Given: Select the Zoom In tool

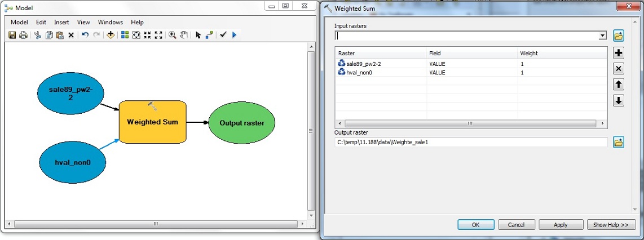Looking at the screenshot, I should (x=173, y=35).
